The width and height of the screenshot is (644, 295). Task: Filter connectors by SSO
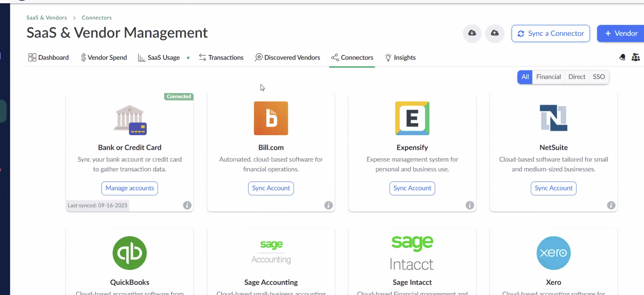599,77
